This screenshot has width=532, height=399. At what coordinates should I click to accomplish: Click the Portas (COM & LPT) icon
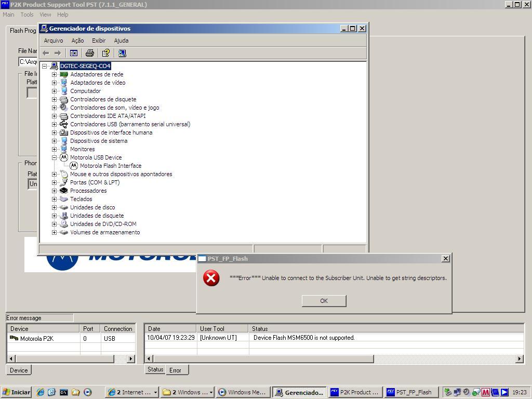[x=64, y=182]
